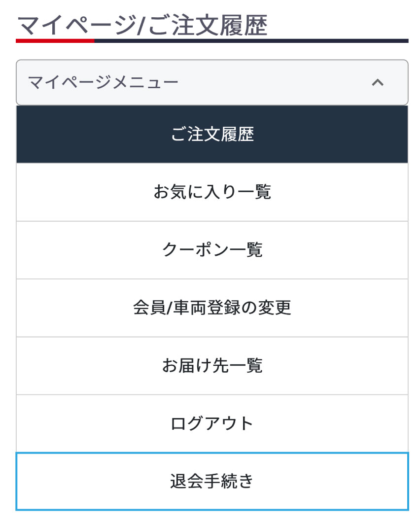Click the dark navy line under the heading
The width and height of the screenshot is (420, 522).
[x=251, y=41]
